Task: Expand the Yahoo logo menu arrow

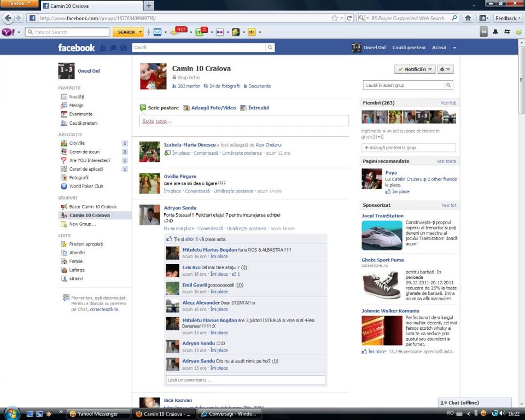Action: click(x=19, y=32)
